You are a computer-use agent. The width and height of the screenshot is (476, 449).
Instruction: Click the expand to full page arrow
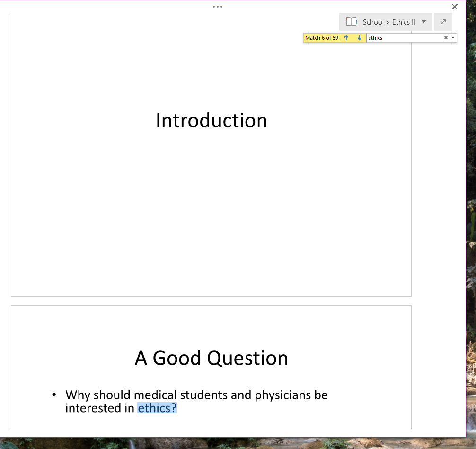(x=443, y=22)
